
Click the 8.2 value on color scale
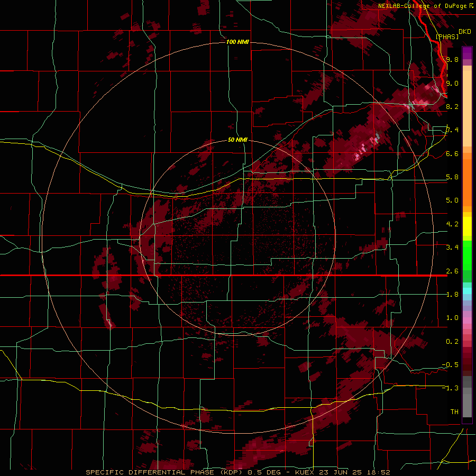coord(452,106)
